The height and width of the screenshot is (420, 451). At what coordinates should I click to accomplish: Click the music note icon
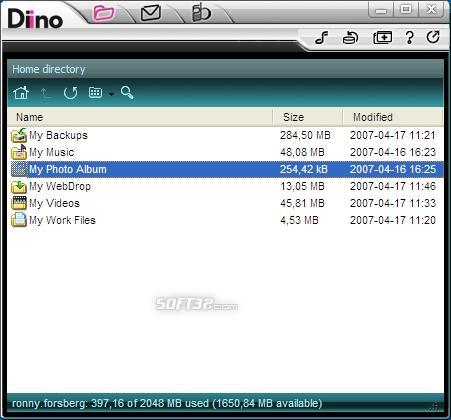[x=322, y=38]
